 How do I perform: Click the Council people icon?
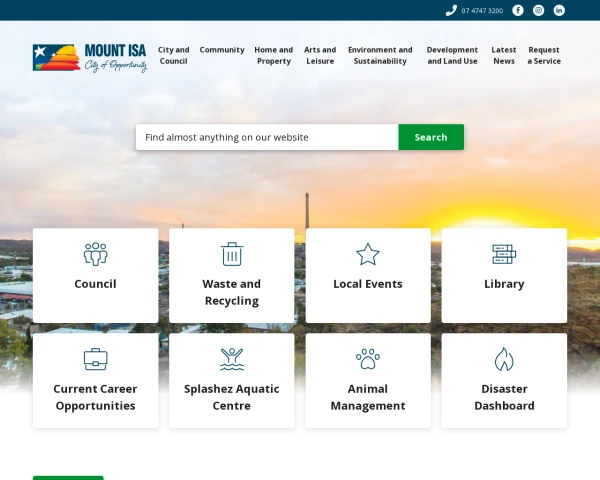click(96, 254)
